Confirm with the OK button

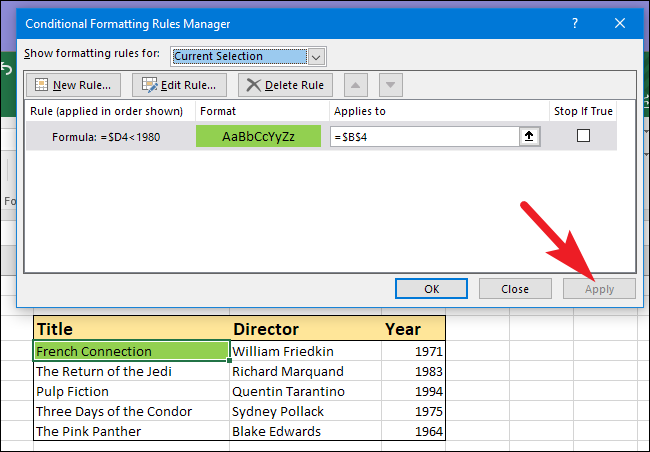(431, 289)
